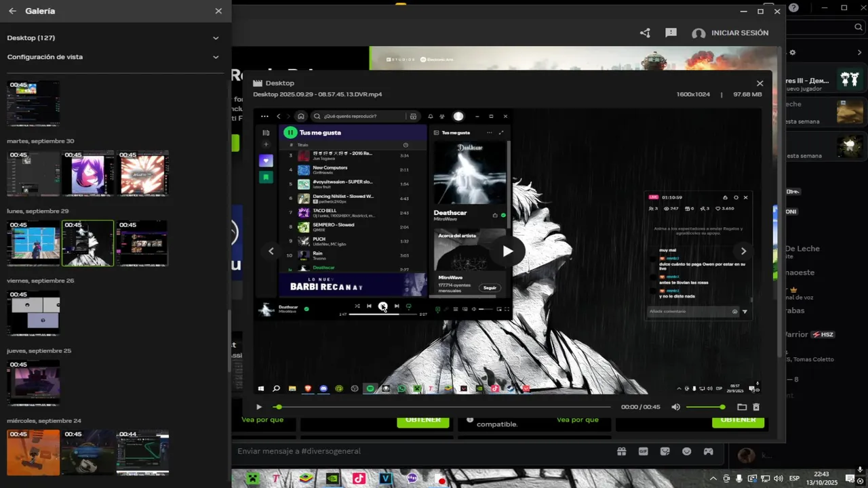Viewport: 868px width, 488px height.
Task: Delete the recording with the trash icon
Action: 756,407
